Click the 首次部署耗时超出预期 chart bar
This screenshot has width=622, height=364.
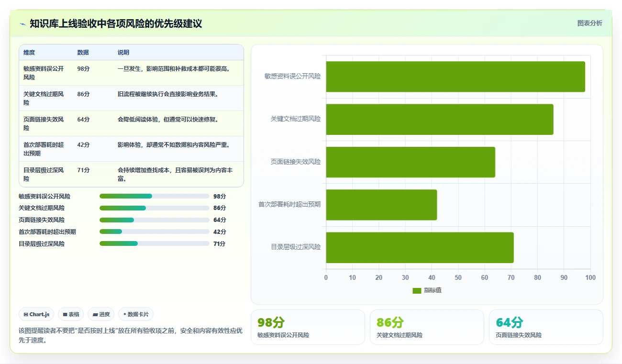point(381,205)
